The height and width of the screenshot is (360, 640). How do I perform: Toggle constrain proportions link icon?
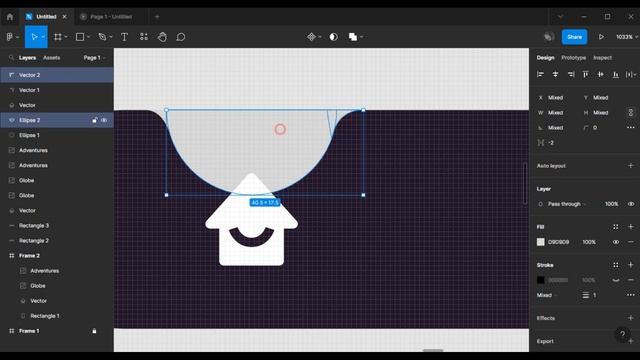pos(631,112)
